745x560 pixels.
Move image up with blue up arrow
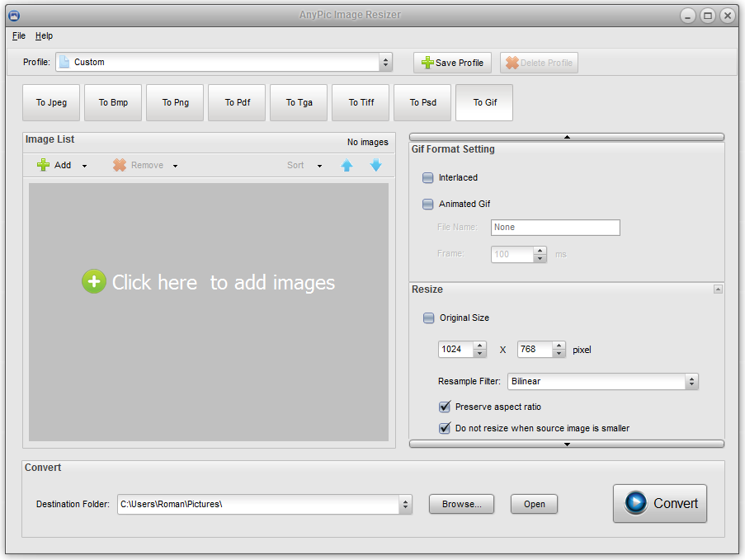tap(347, 165)
